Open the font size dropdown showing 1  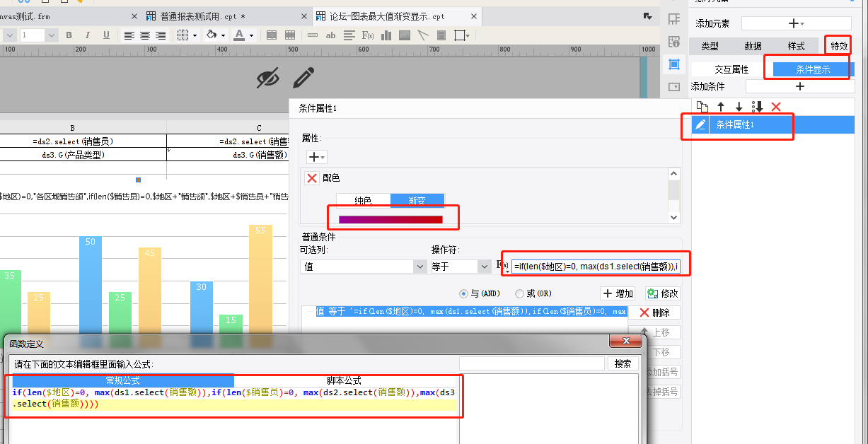tap(52, 35)
